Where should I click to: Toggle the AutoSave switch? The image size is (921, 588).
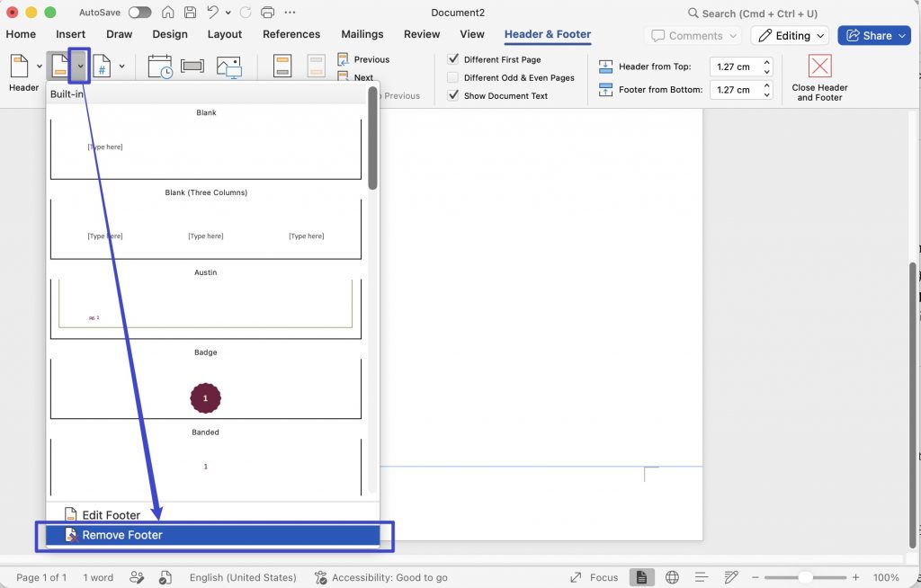(139, 13)
